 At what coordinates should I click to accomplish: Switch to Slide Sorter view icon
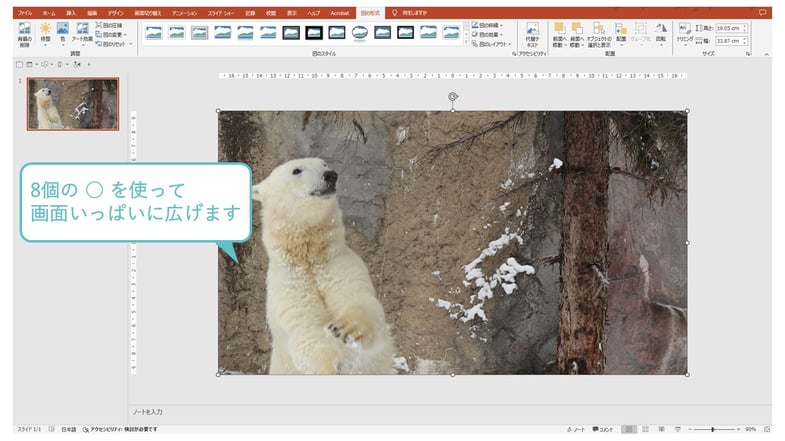(645, 429)
